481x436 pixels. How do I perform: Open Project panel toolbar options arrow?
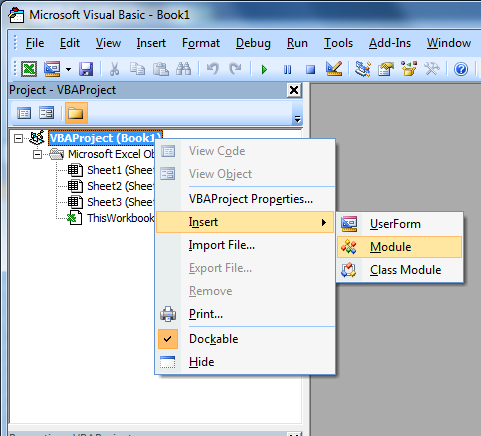tap(297, 119)
